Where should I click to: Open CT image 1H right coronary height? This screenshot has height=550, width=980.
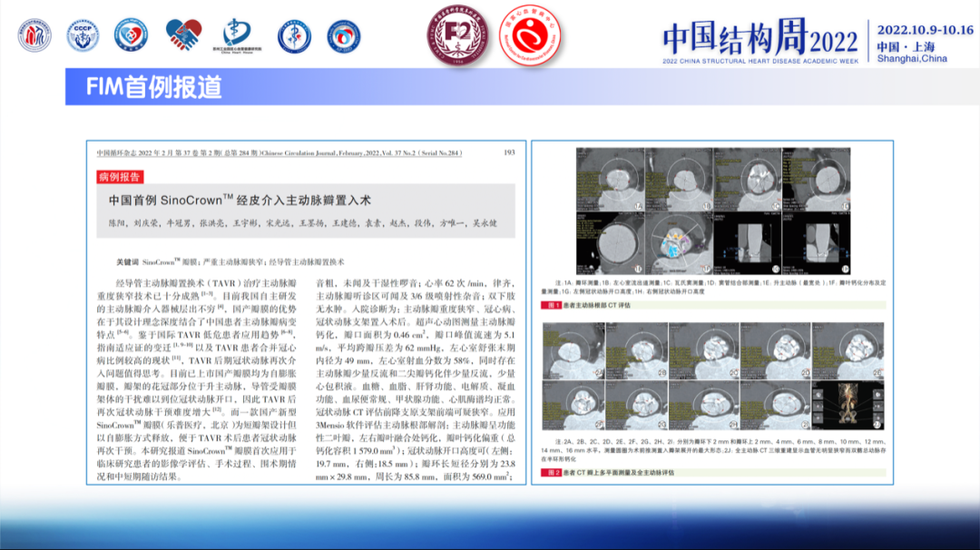point(814,241)
